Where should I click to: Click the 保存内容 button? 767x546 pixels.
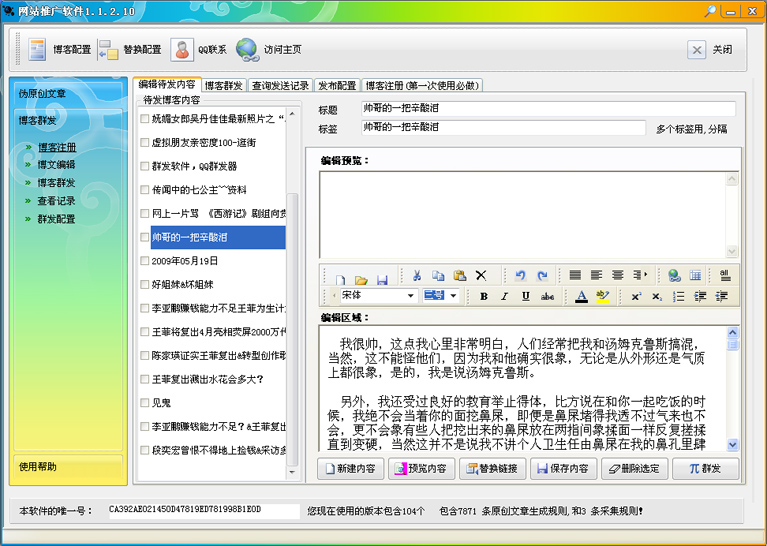[x=562, y=468]
